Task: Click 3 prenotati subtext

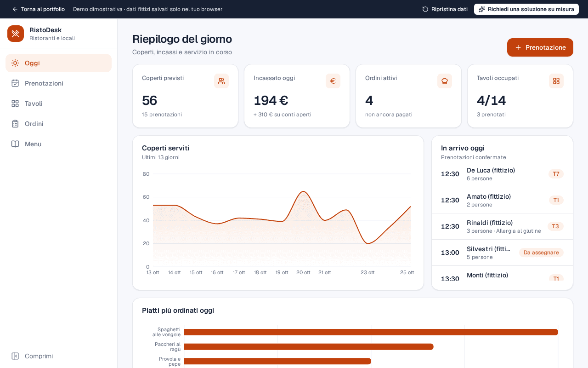Action: (x=491, y=115)
